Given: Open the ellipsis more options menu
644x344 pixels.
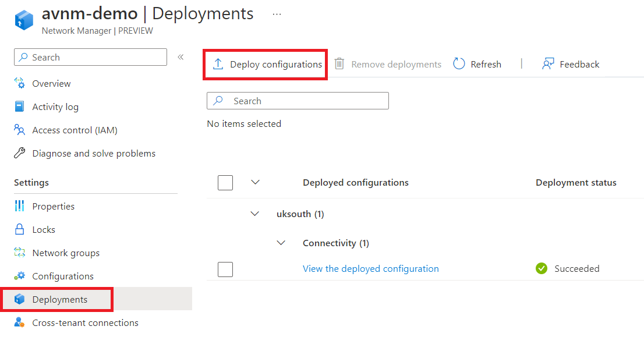Looking at the screenshot, I should tap(277, 15).
